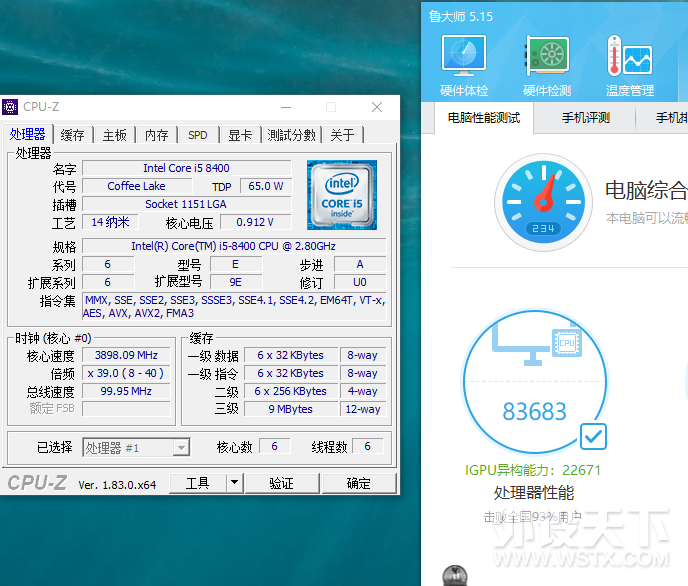Image resolution: width=688 pixels, height=586 pixels.
Task: Click the Socket 1151 LGA package value
Action: (x=186, y=204)
